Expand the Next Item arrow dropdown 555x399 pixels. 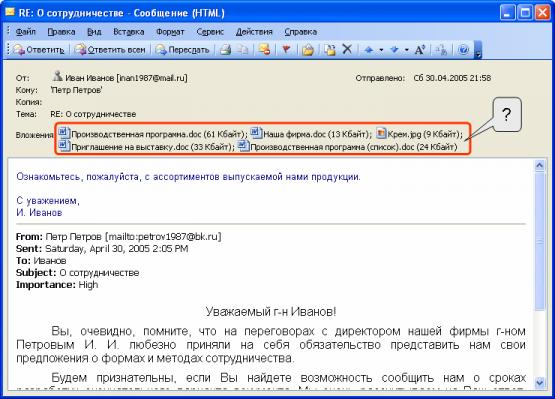[x=407, y=50]
